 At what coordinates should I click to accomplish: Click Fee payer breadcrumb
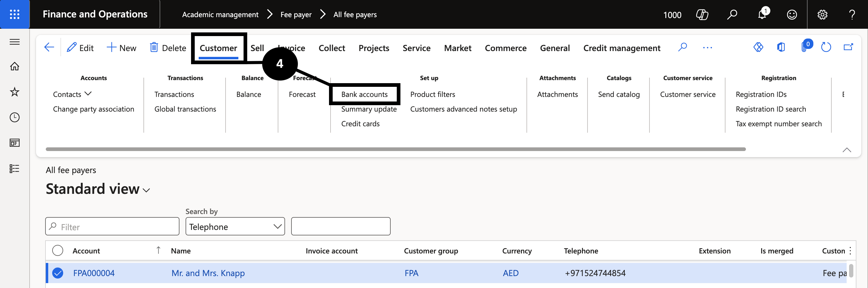coord(296,14)
